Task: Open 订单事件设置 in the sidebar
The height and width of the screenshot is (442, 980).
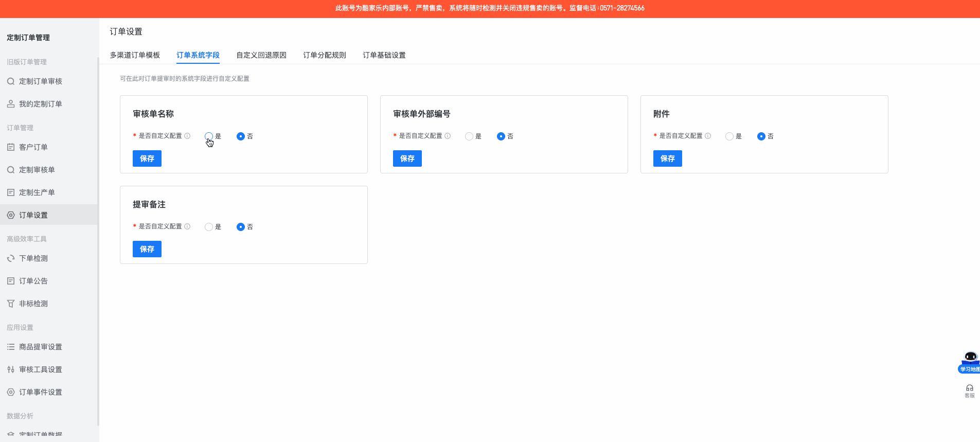Action: [40, 392]
